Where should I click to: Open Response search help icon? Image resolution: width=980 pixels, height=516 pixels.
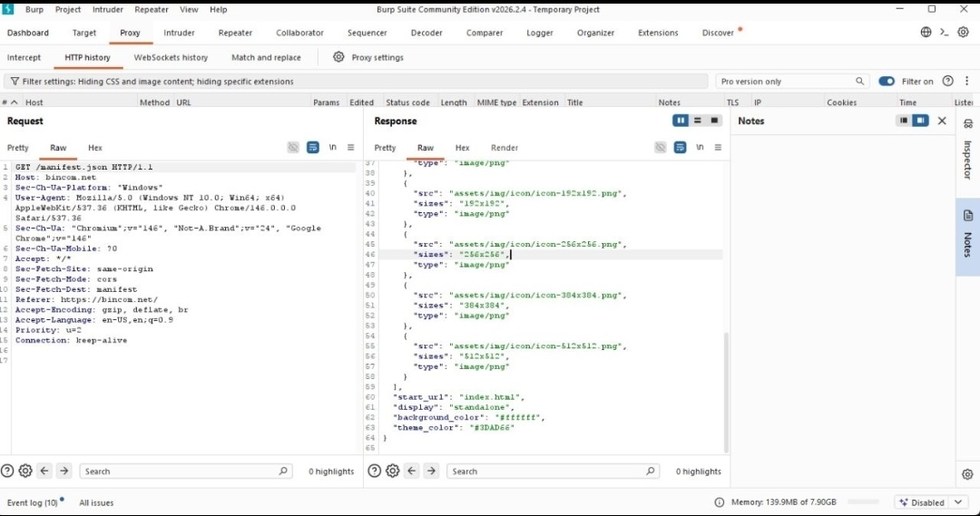(x=375, y=471)
